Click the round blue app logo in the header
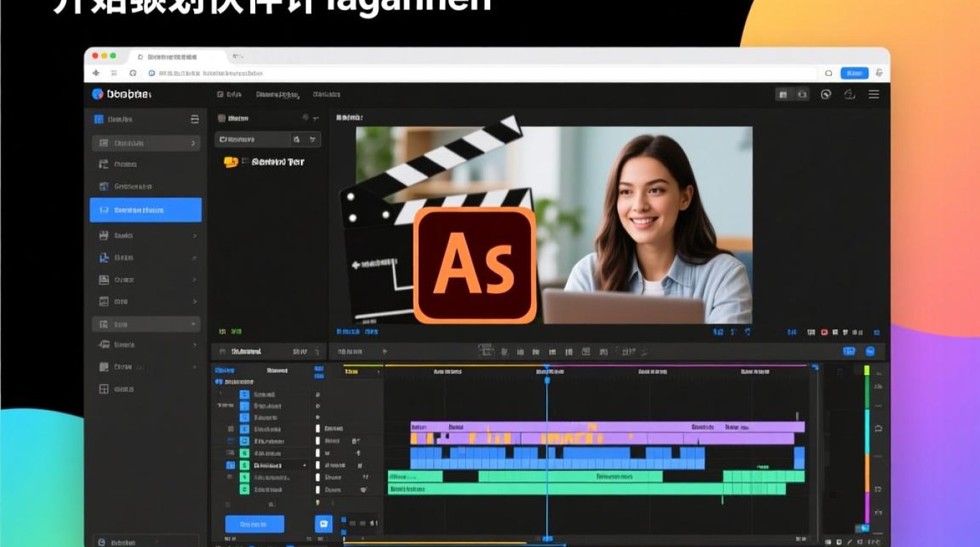Image resolution: width=980 pixels, height=547 pixels. (x=98, y=94)
